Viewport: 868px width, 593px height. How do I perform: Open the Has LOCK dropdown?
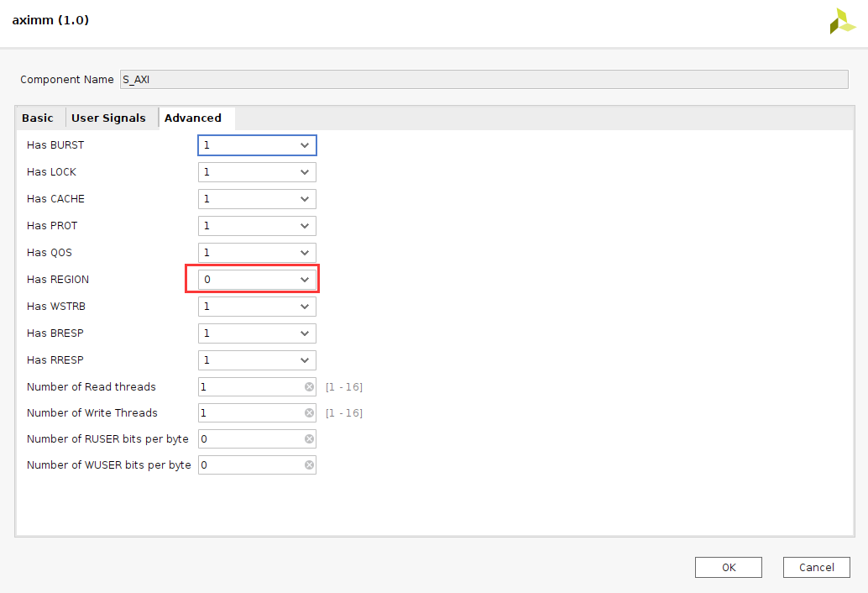[257, 172]
